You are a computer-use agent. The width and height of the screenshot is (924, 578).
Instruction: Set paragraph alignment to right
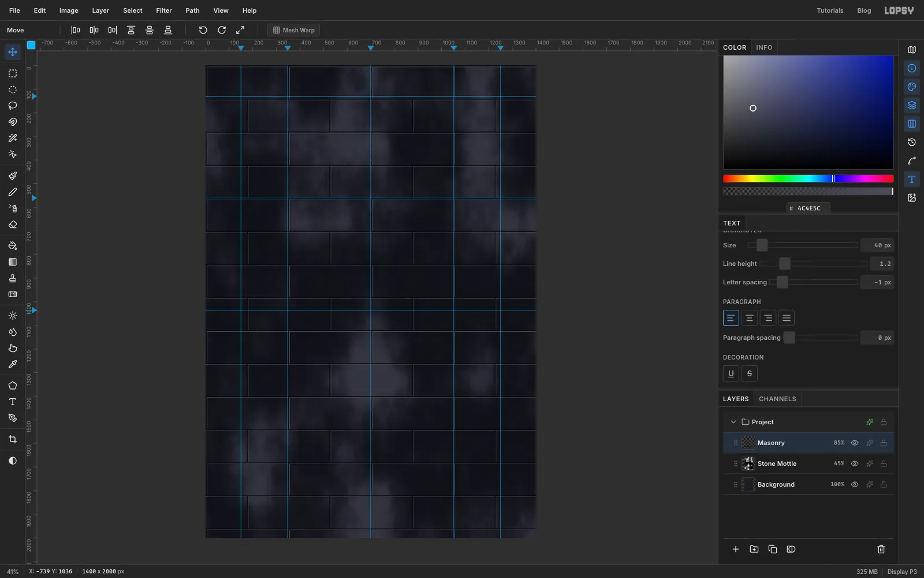(768, 318)
